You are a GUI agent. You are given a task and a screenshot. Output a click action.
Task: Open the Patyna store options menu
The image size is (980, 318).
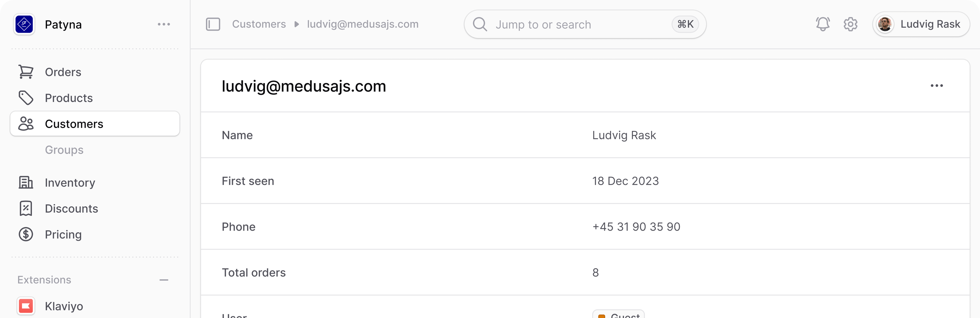(164, 24)
